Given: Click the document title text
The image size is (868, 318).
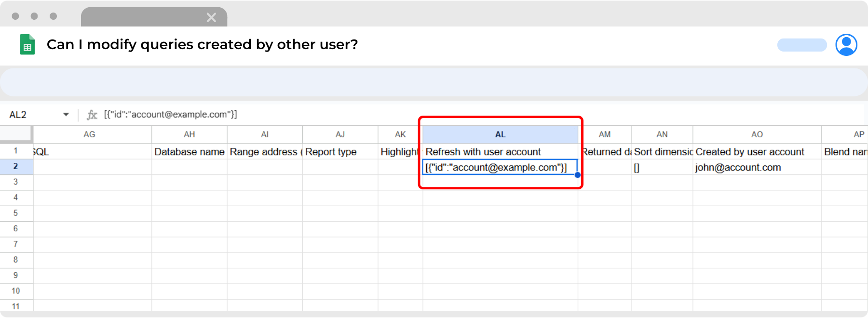Looking at the screenshot, I should [x=202, y=44].
